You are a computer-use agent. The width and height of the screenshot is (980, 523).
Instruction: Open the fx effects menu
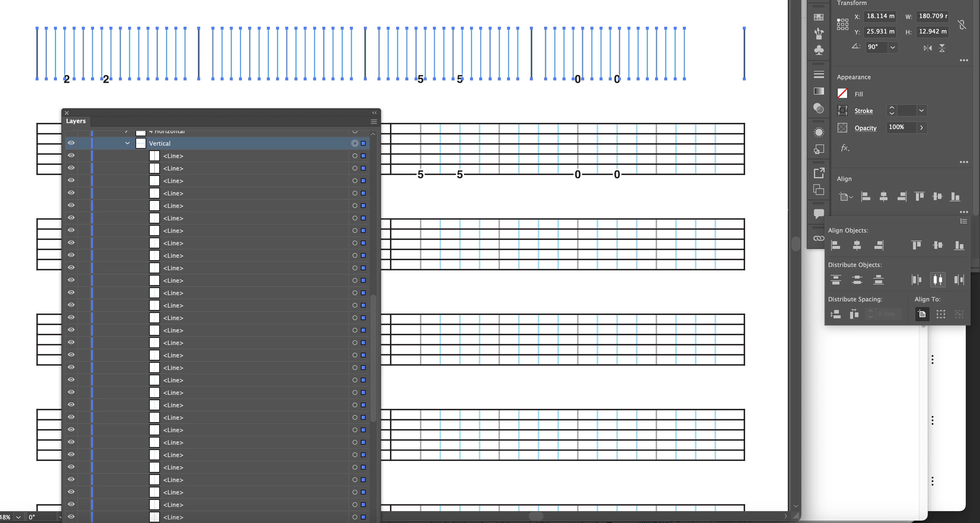click(844, 148)
